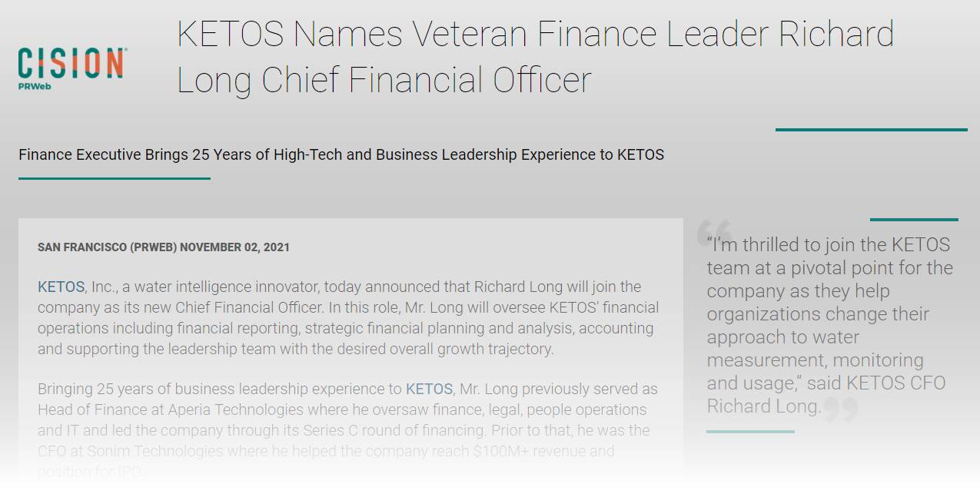Click the closing quotation mark icon

click(x=840, y=409)
